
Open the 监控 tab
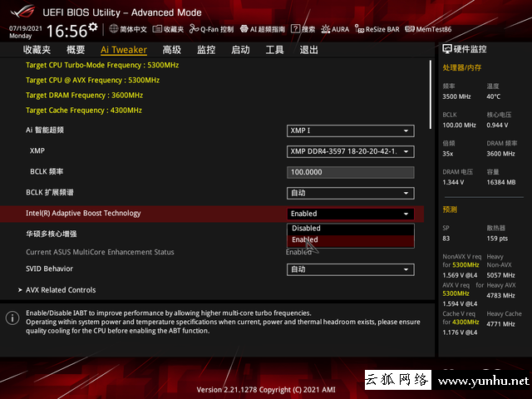(x=206, y=50)
